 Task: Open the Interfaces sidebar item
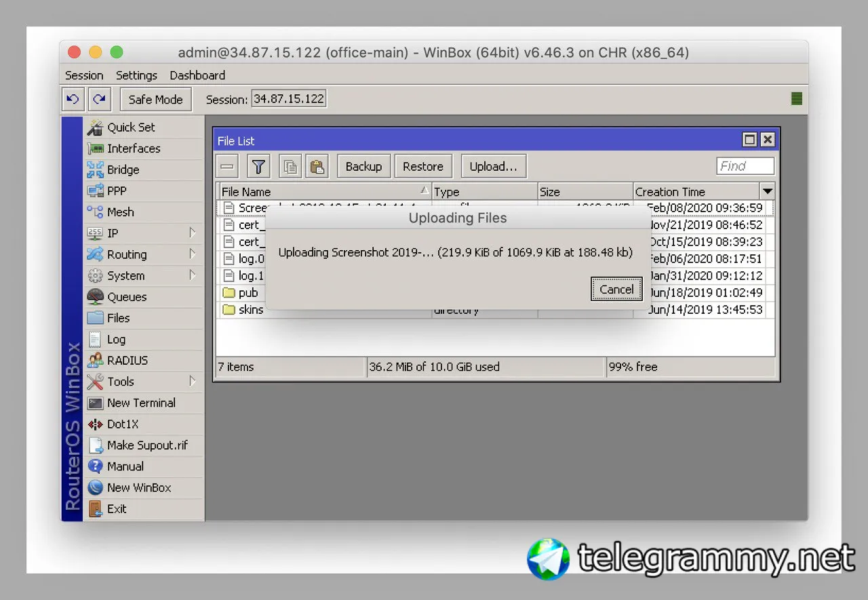pyautogui.click(x=144, y=148)
